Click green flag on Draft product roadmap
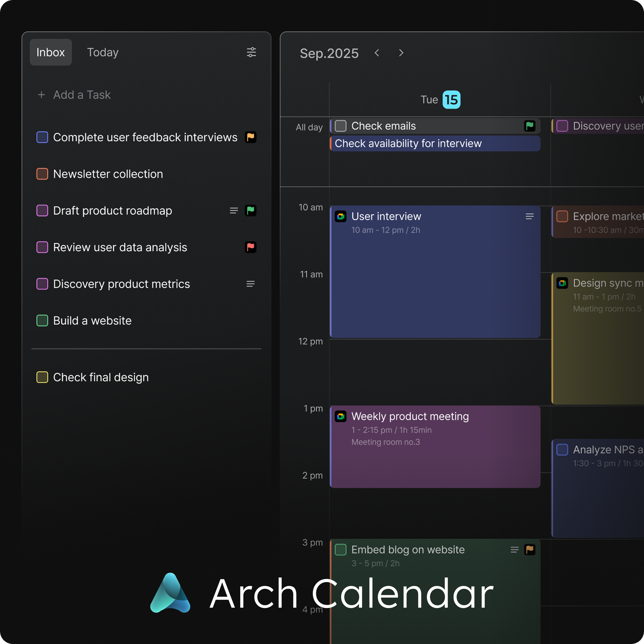This screenshot has width=644, height=644. click(251, 211)
